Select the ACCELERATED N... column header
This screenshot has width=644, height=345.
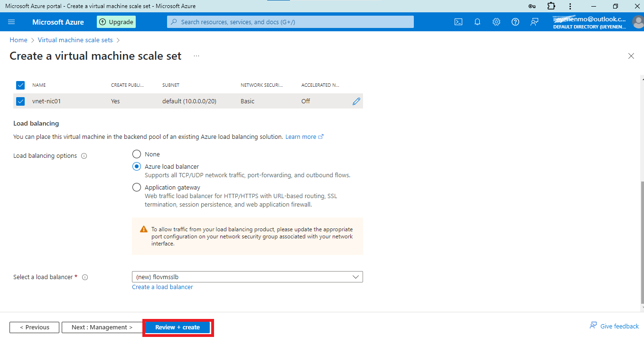[320, 85]
